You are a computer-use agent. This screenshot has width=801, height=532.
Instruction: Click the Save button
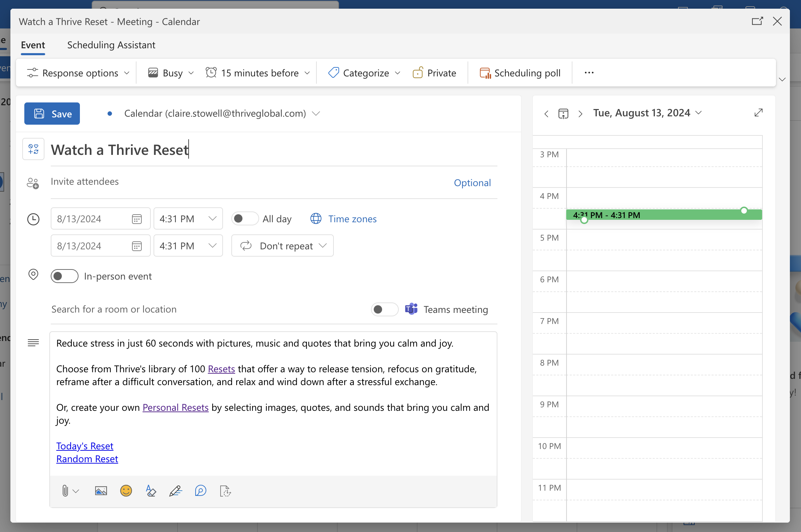click(x=52, y=114)
